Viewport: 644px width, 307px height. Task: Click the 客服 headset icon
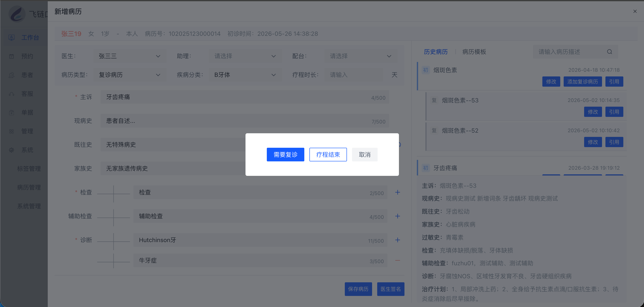[x=12, y=94]
